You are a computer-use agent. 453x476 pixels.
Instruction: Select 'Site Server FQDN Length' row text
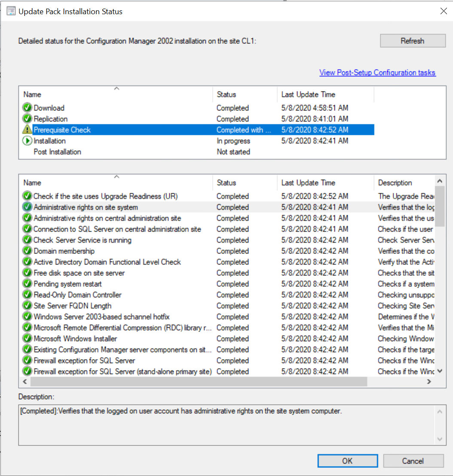click(x=73, y=306)
